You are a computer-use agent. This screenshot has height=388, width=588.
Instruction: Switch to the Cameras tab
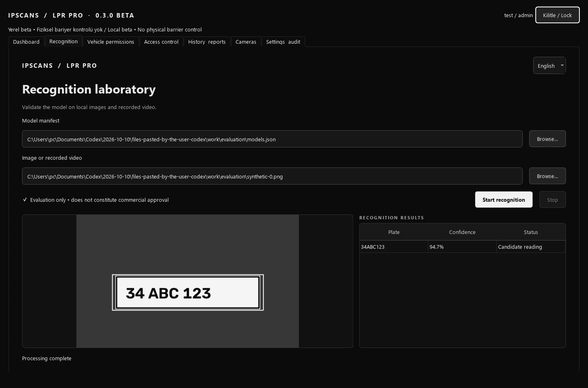point(246,42)
